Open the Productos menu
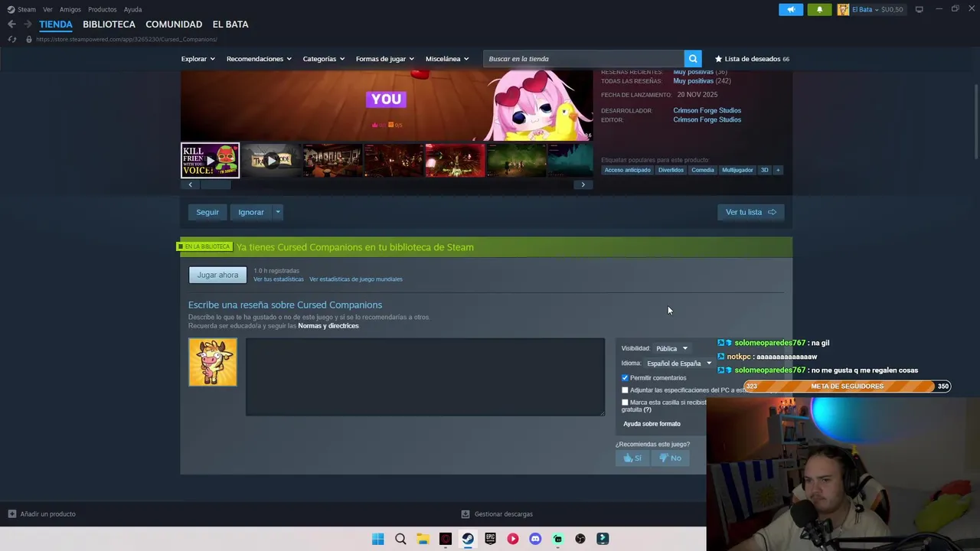This screenshot has height=551, width=980. pos(103,9)
